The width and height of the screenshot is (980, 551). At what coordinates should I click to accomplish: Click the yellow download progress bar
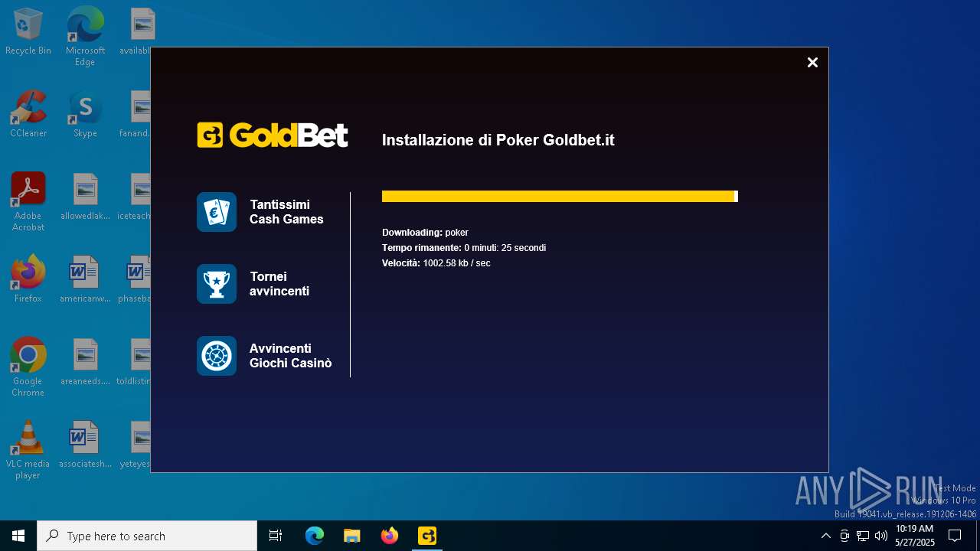click(x=560, y=197)
